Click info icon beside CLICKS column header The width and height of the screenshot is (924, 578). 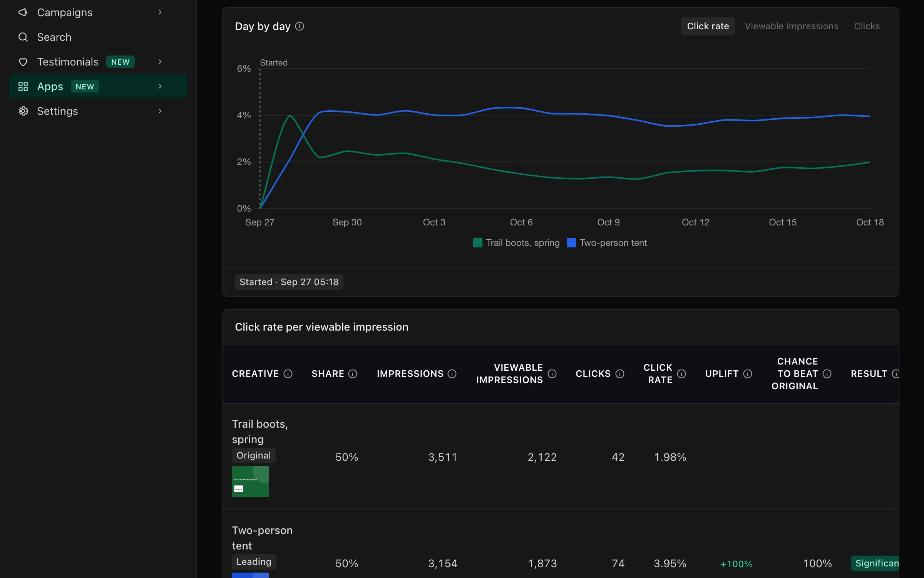[x=620, y=374]
